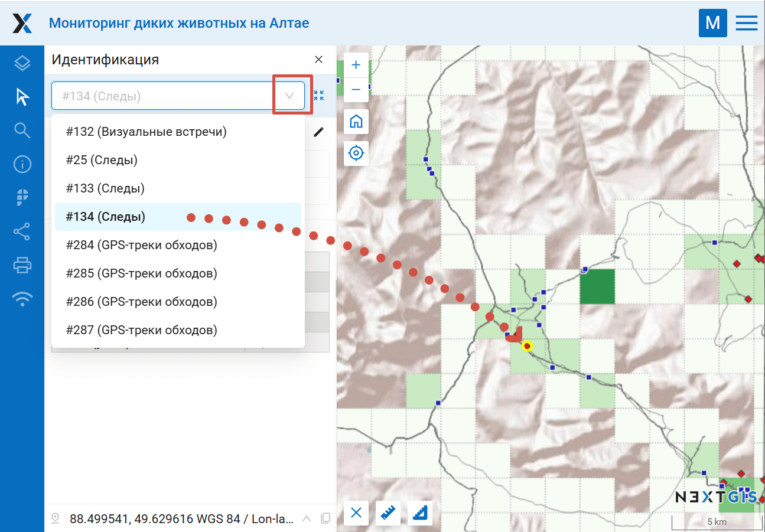
Task: Choose #132 (Визуальные встречи) from list
Action: pyautogui.click(x=146, y=132)
